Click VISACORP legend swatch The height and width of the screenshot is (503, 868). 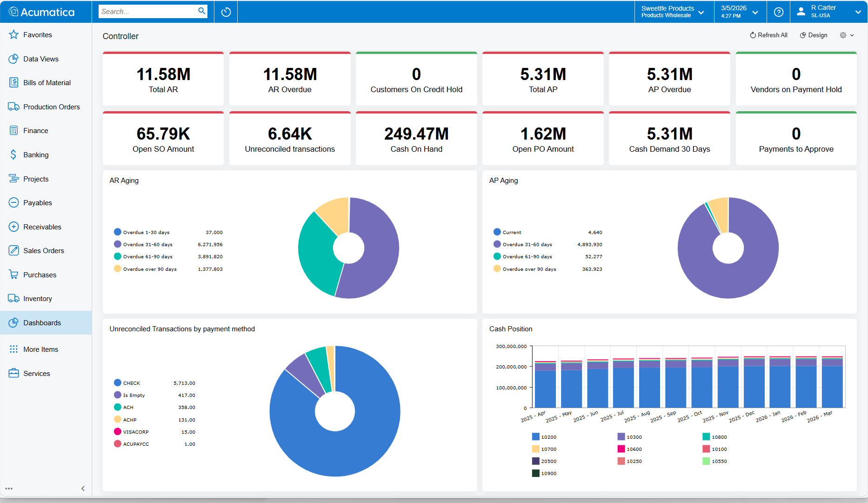[x=118, y=431]
